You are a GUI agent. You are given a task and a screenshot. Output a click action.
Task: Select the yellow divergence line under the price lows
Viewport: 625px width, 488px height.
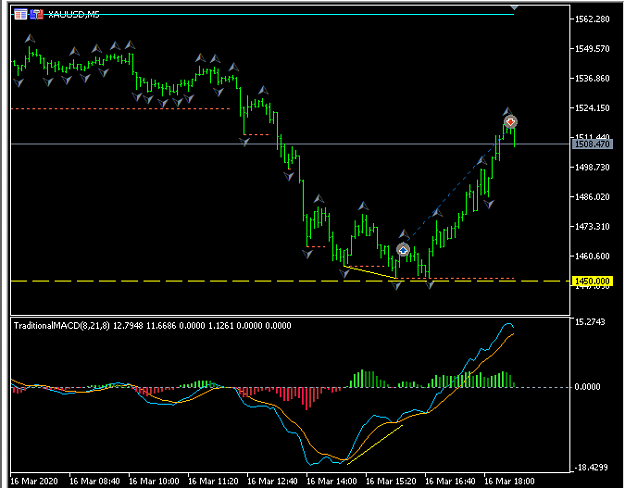(370, 272)
